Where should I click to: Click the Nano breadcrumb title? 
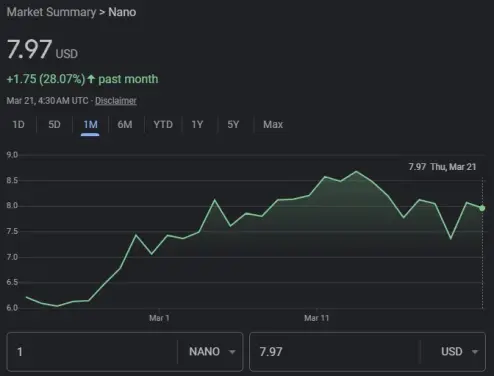pos(122,12)
